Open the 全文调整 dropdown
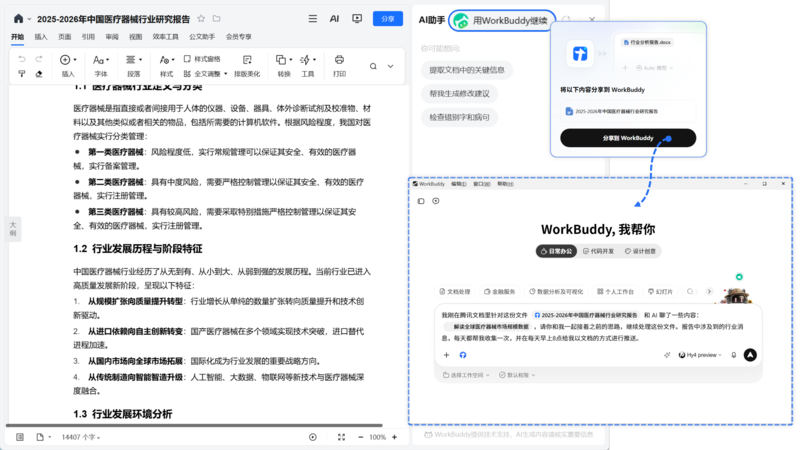This screenshot has width=800, height=450. (205, 74)
